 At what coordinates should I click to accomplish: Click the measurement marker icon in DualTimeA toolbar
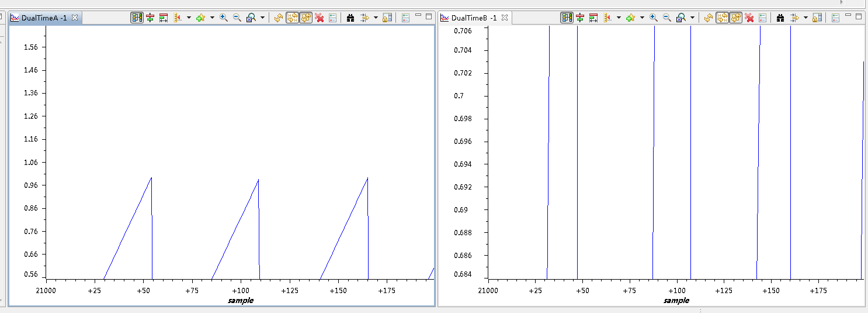pyautogui.click(x=164, y=18)
